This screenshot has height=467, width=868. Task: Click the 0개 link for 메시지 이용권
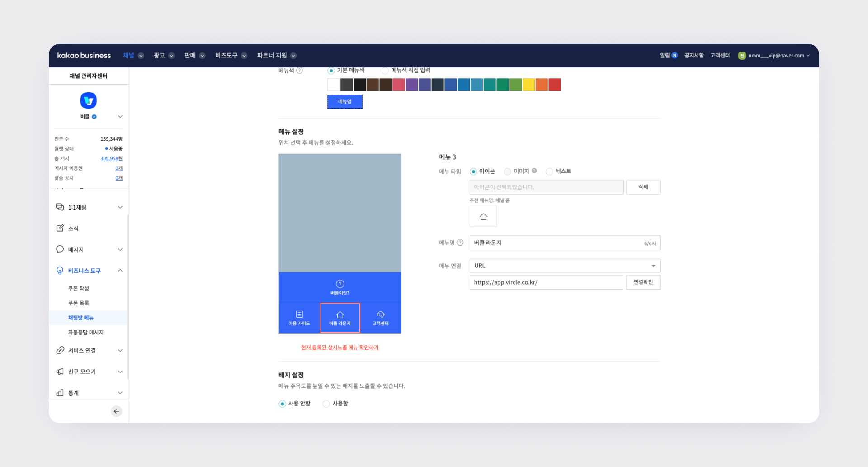point(119,168)
